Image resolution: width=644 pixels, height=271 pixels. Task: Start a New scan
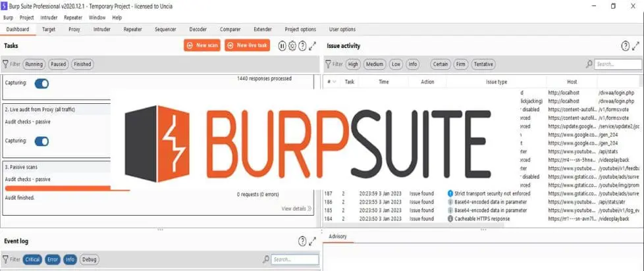click(202, 45)
